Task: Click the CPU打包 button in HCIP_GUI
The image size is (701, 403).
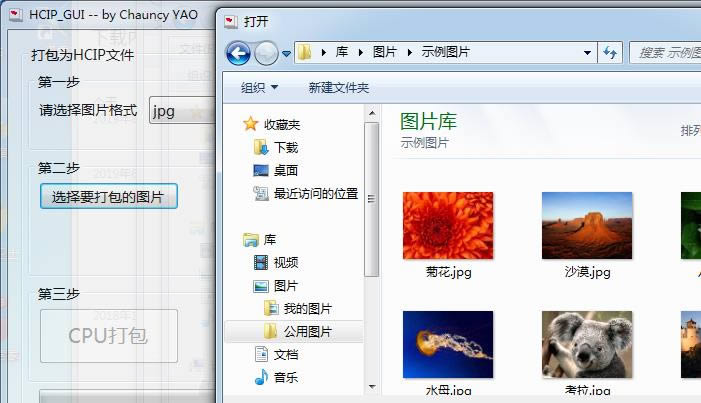Action: 109,336
